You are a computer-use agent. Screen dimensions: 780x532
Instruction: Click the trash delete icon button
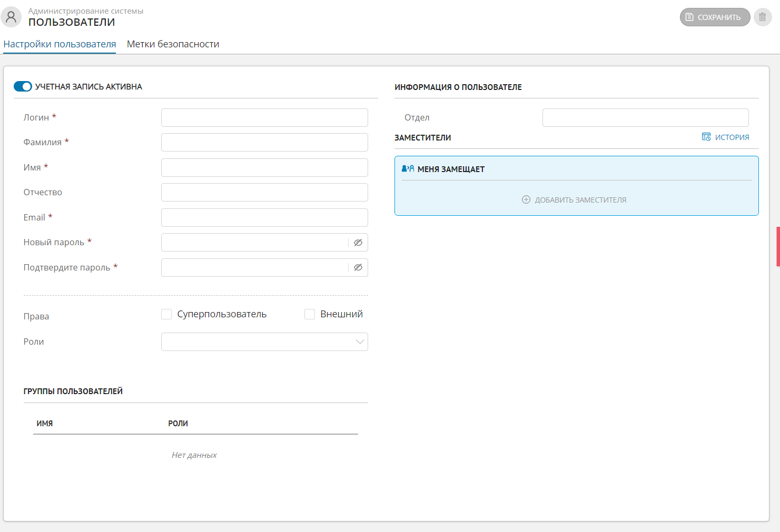tap(762, 17)
